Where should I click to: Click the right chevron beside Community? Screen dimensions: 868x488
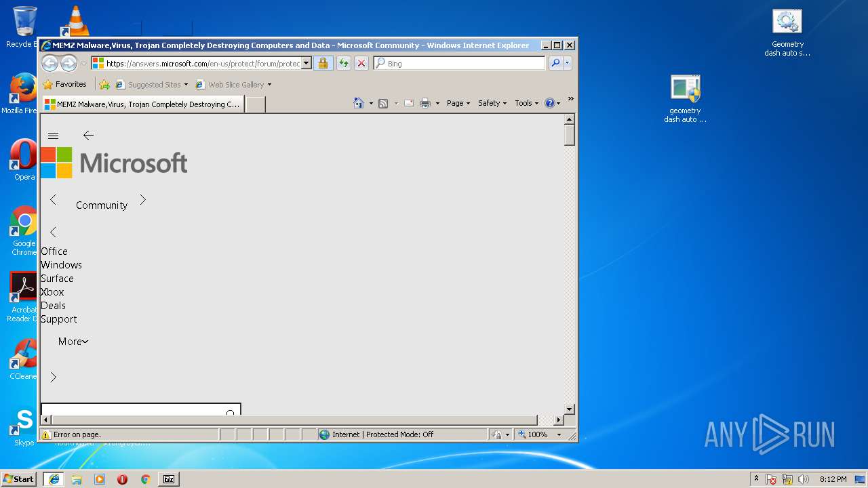pos(142,199)
